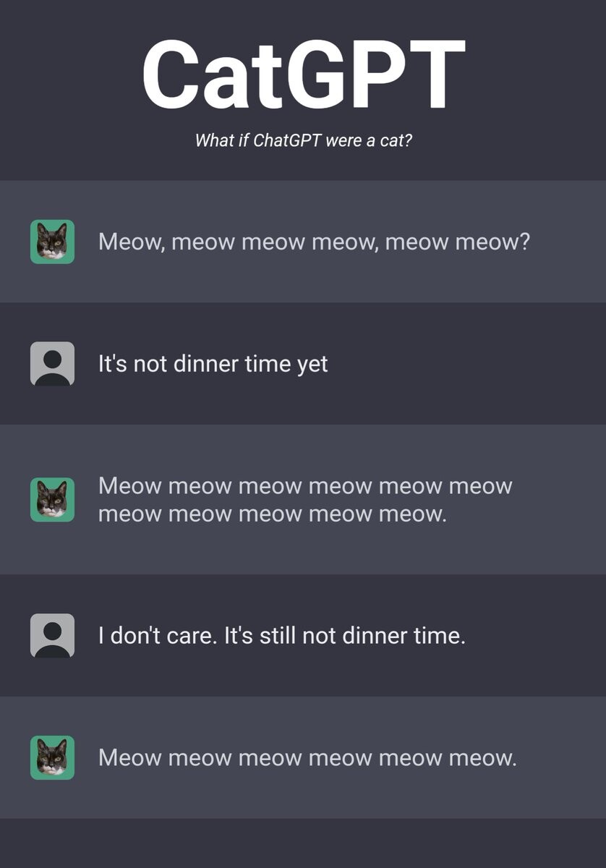Click the reply "It's not dinner time yet"
This screenshot has height=868, width=606.
click(x=213, y=363)
